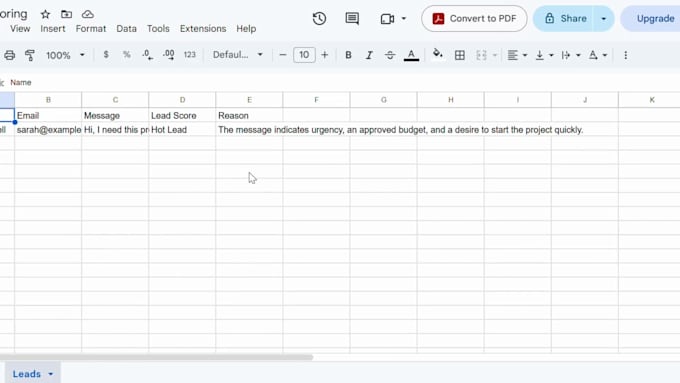Screen dimensions: 680x383
Task: Open version history clock icon
Action: [319, 19]
